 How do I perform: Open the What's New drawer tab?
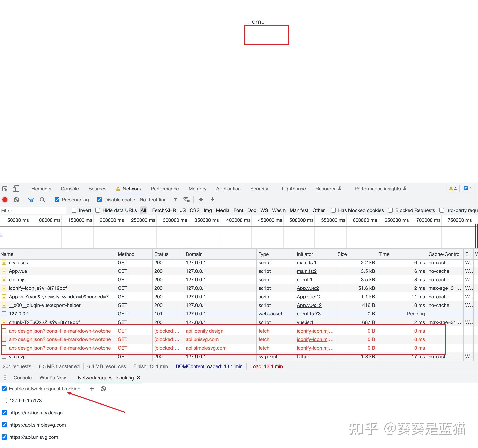(x=53, y=378)
